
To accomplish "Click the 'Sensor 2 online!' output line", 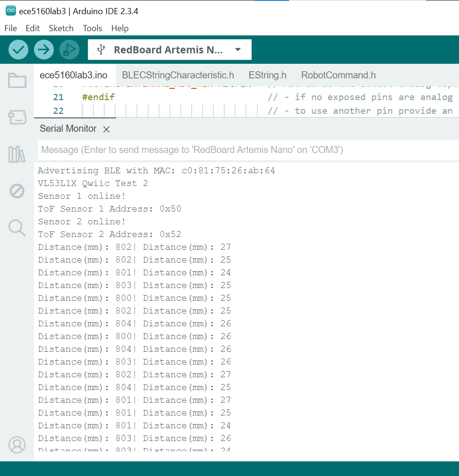I will coord(82,221).
